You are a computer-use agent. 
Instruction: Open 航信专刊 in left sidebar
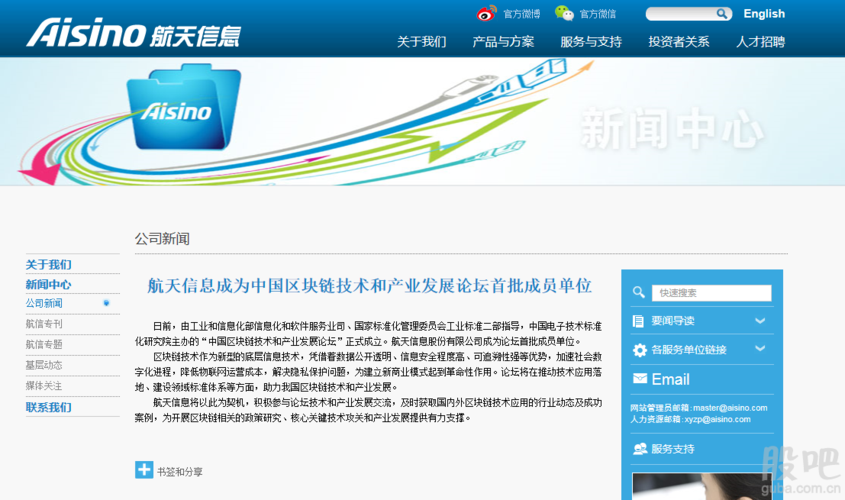(x=44, y=324)
